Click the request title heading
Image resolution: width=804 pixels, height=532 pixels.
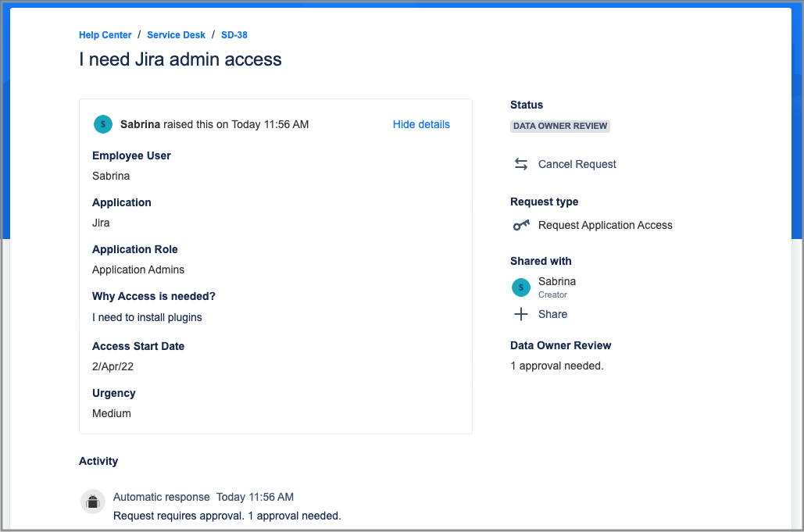pyautogui.click(x=180, y=59)
